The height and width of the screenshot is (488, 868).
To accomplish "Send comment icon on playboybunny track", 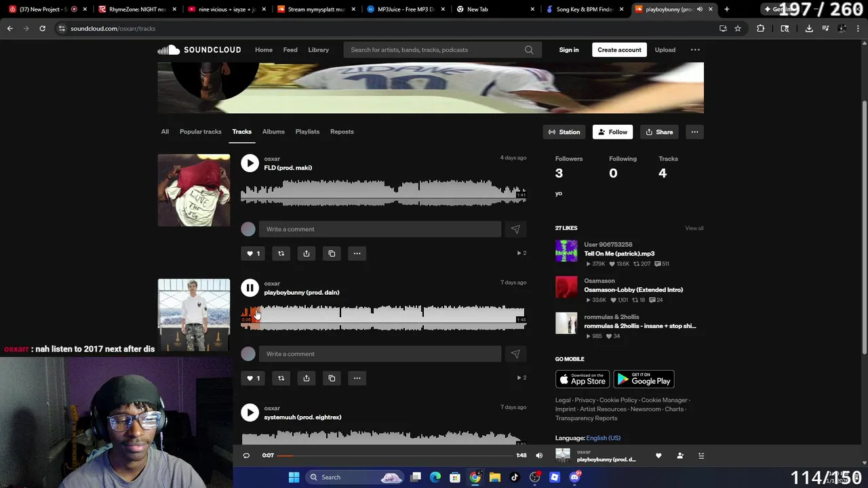I will (x=515, y=354).
